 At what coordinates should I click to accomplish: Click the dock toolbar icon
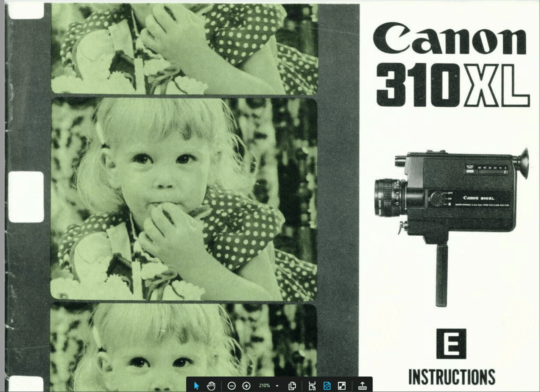(x=362, y=385)
